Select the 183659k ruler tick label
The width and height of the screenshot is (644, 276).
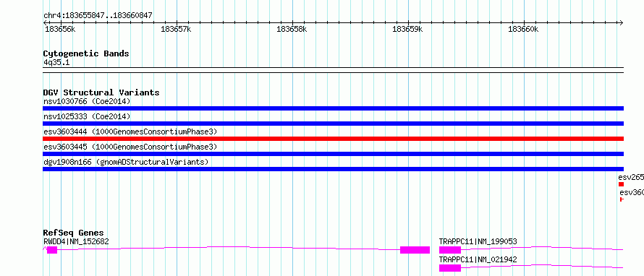(408, 29)
